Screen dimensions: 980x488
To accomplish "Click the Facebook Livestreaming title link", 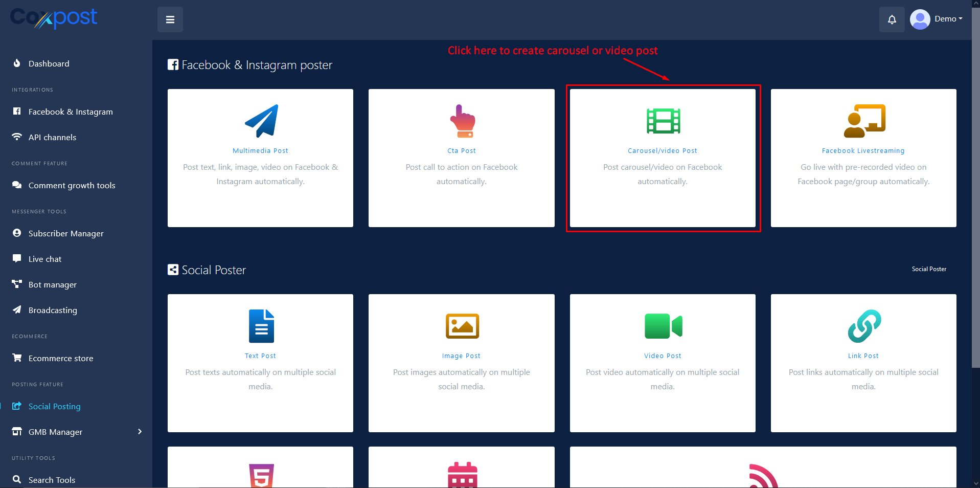I will 863,151.
